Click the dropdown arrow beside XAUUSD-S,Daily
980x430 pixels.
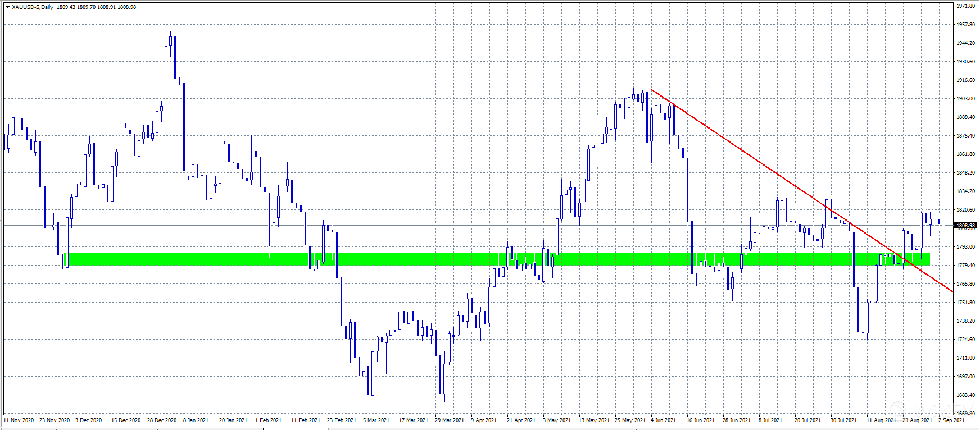click(7, 7)
